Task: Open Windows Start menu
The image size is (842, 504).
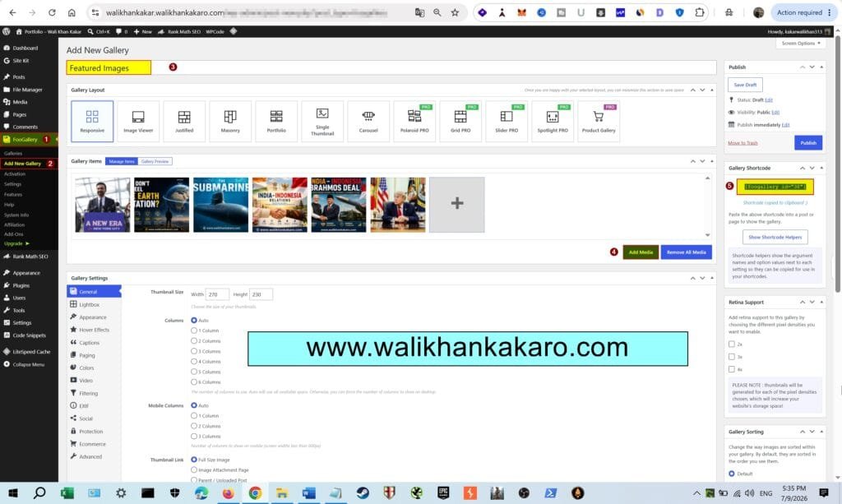Action: click(13, 492)
